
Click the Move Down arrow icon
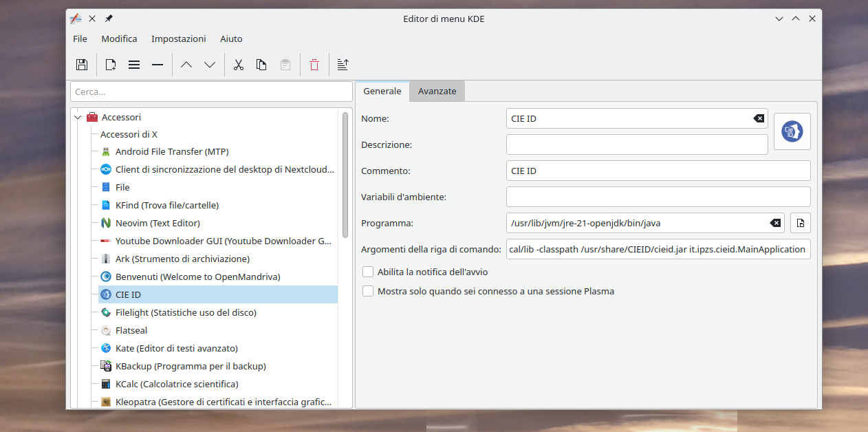click(x=210, y=65)
